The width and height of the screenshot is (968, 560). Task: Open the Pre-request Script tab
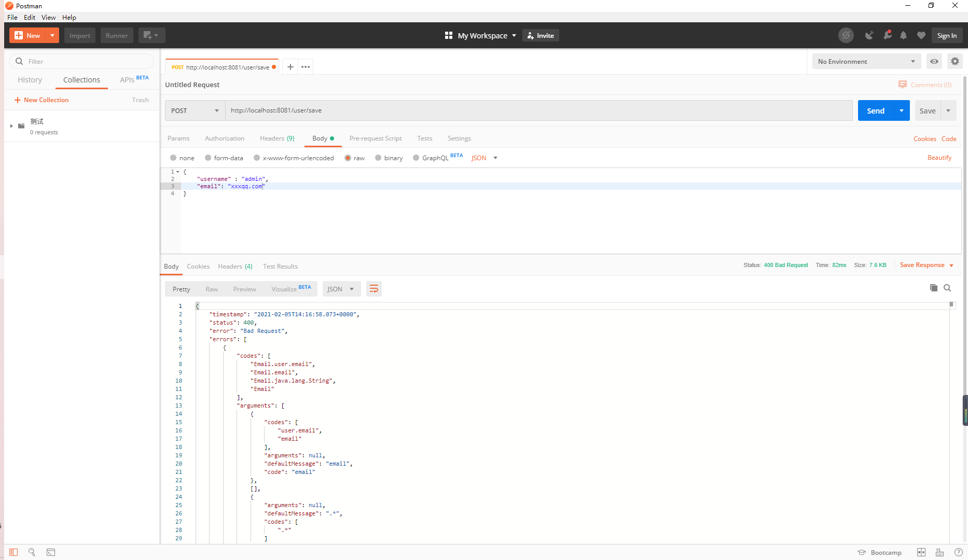(x=376, y=138)
